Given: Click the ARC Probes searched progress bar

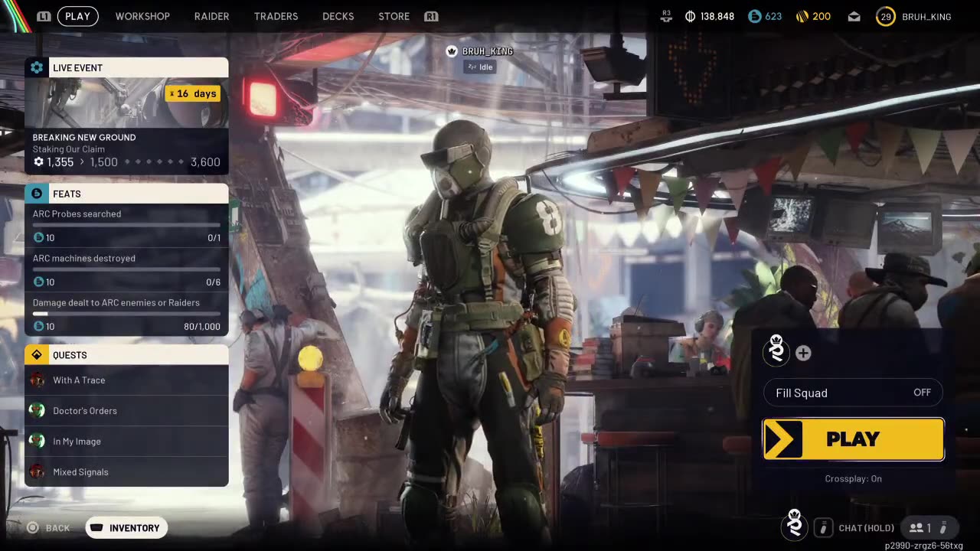Looking at the screenshot, I should [126, 225].
